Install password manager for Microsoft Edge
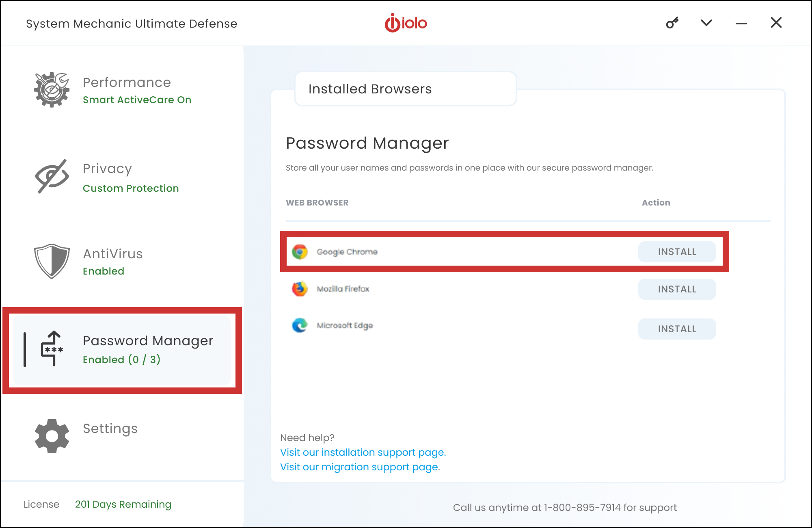Screen dimensions: 812x528 click(x=677, y=329)
